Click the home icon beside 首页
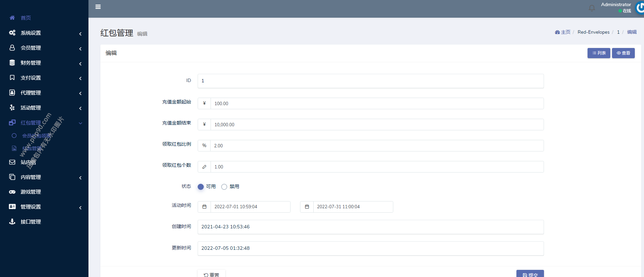This screenshot has height=277, width=644. (x=12, y=18)
